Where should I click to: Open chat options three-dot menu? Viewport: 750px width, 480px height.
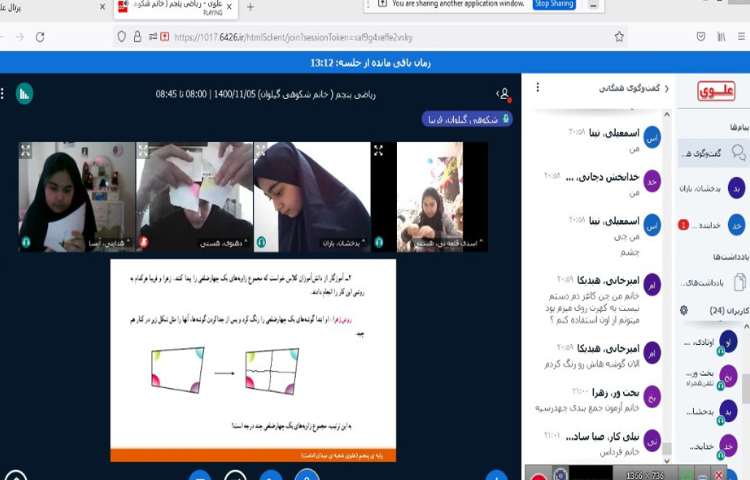538,87
